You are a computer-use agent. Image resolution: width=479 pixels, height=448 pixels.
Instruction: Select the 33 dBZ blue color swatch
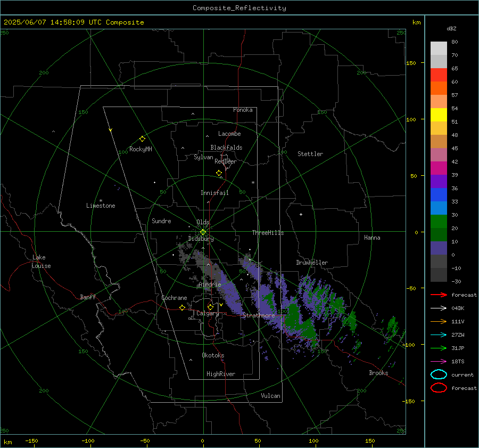[x=439, y=195]
